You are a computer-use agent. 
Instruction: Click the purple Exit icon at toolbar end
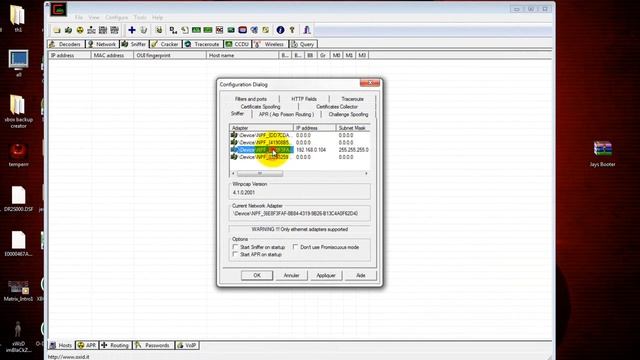point(307,30)
